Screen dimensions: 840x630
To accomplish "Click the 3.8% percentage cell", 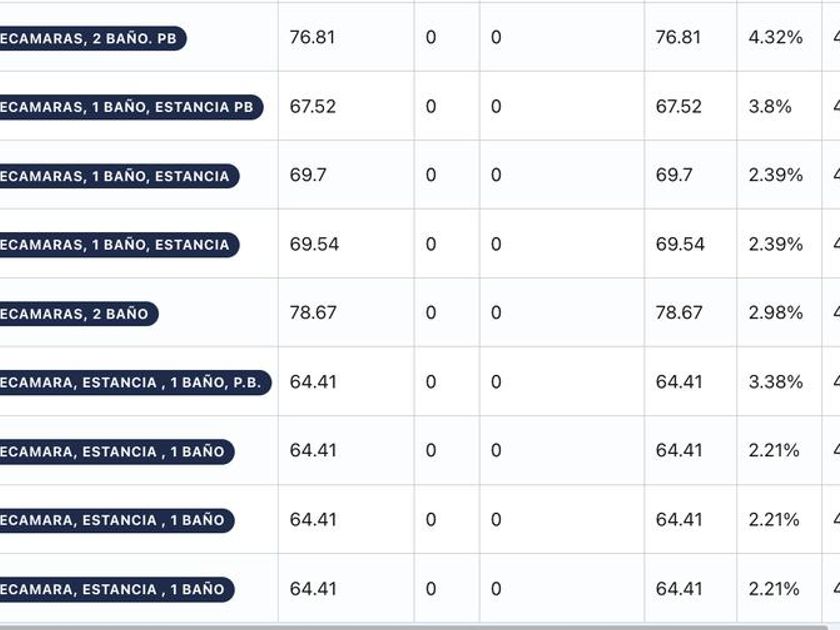I will click(769, 107).
